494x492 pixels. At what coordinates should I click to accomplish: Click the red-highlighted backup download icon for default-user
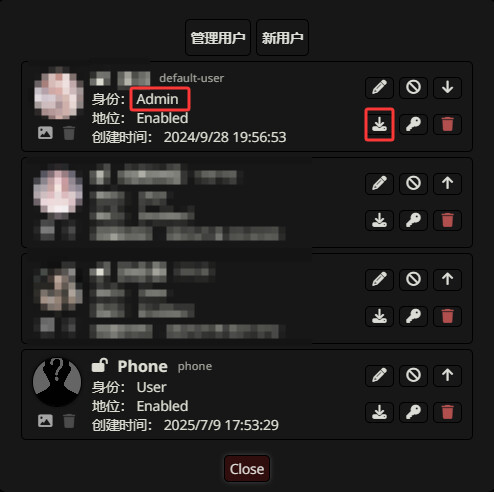pos(380,124)
